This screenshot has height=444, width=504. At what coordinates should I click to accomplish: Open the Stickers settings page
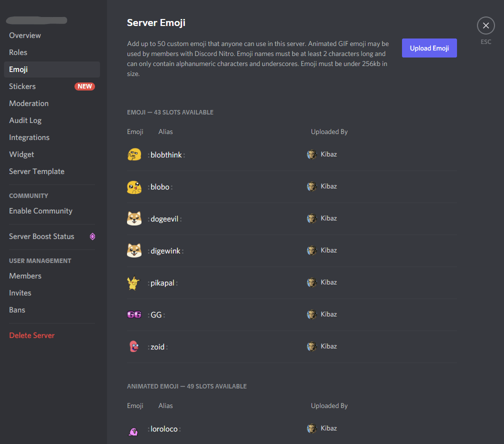point(22,86)
